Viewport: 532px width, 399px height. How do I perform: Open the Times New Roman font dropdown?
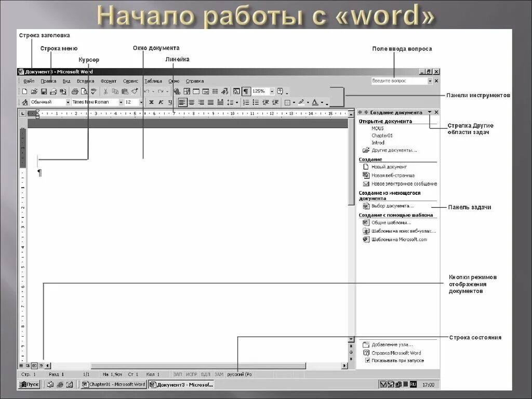click(121, 102)
